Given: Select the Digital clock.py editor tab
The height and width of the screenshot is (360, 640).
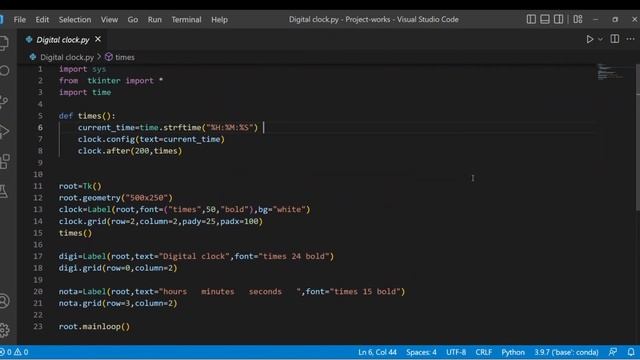Looking at the screenshot, I should [x=62, y=40].
